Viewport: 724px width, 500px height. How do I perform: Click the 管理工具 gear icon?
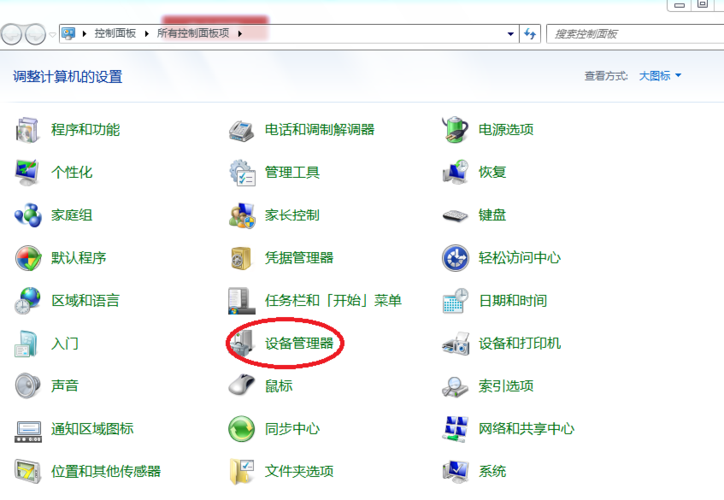(x=242, y=173)
